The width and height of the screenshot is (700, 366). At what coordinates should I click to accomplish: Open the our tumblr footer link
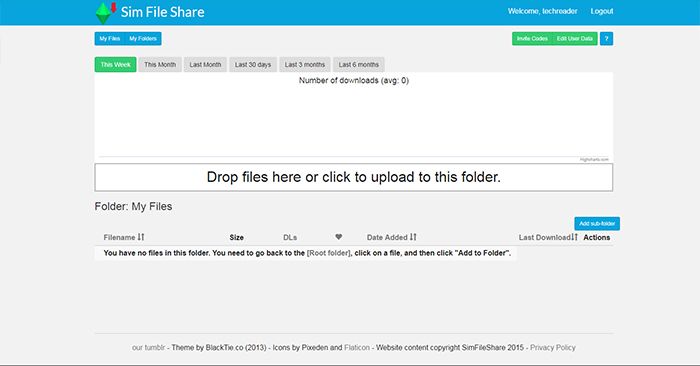click(x=148, y=347)
